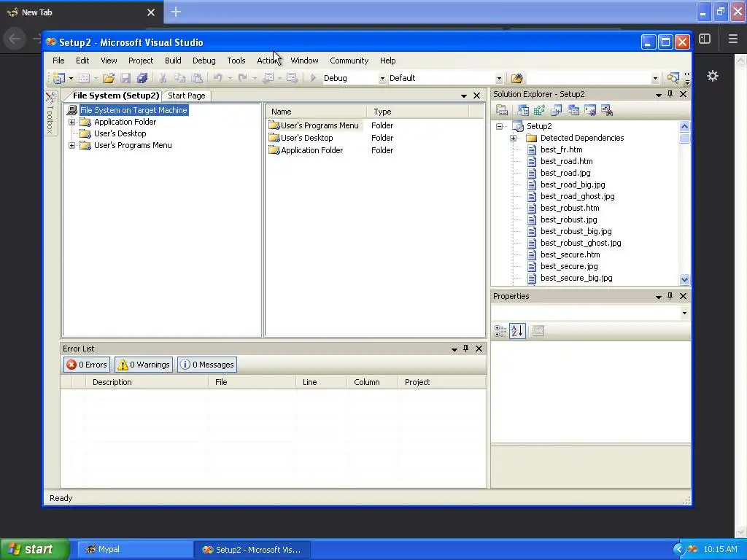Switch Properties to Alphabetical view

pos(517,331)
